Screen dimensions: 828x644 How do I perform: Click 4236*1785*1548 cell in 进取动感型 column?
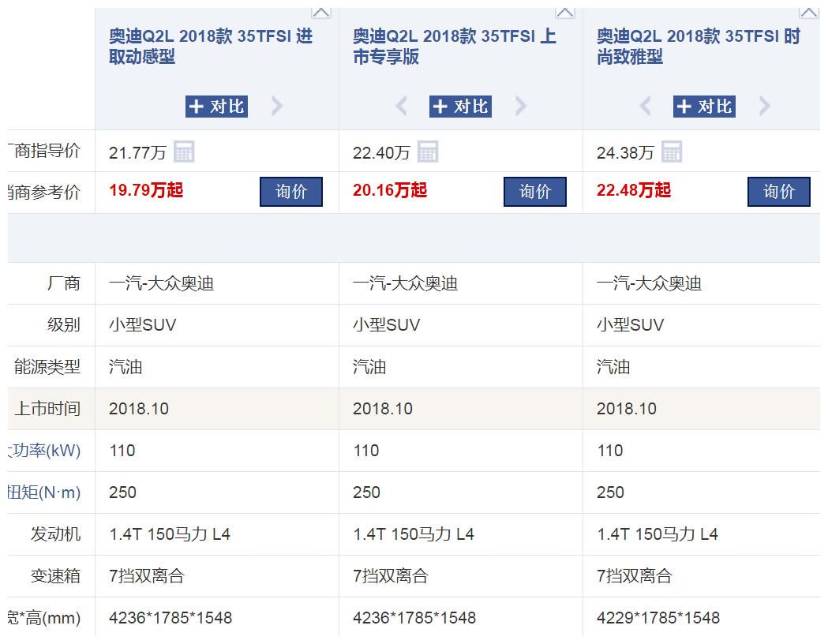pyautogui.click(x=170, y=617)
